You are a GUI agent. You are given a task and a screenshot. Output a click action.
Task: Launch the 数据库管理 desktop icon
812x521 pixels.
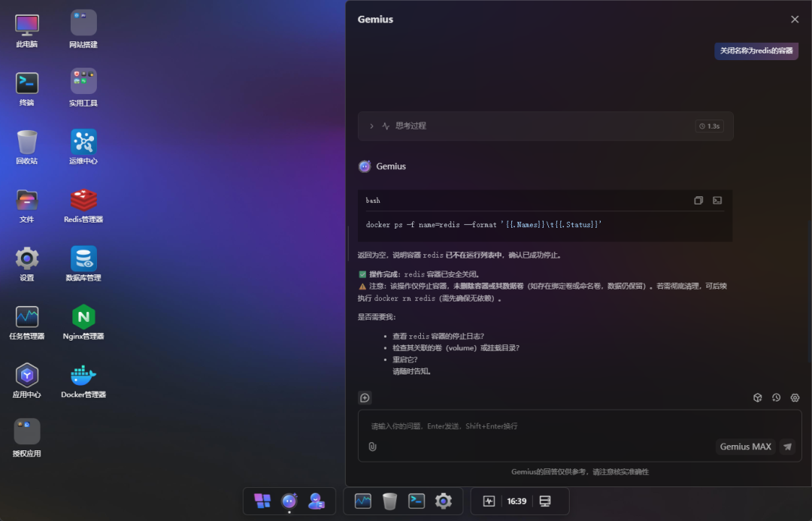click(83, 264)
